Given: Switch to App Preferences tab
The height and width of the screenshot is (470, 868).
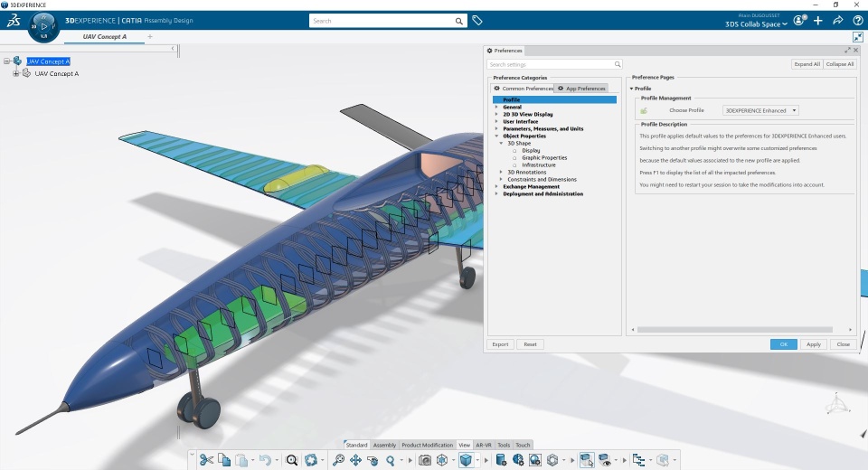Looking at the screenshot, I should point(581,88).
